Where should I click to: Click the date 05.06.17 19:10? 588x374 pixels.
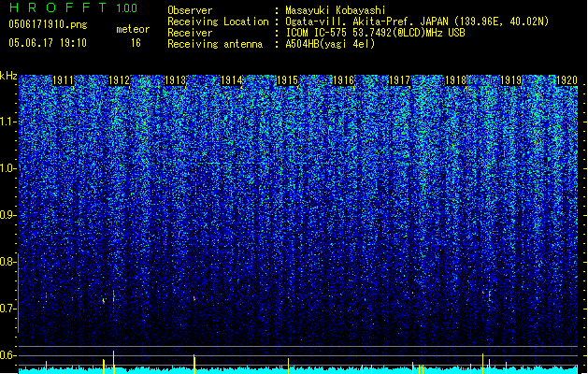click(48, 43)
